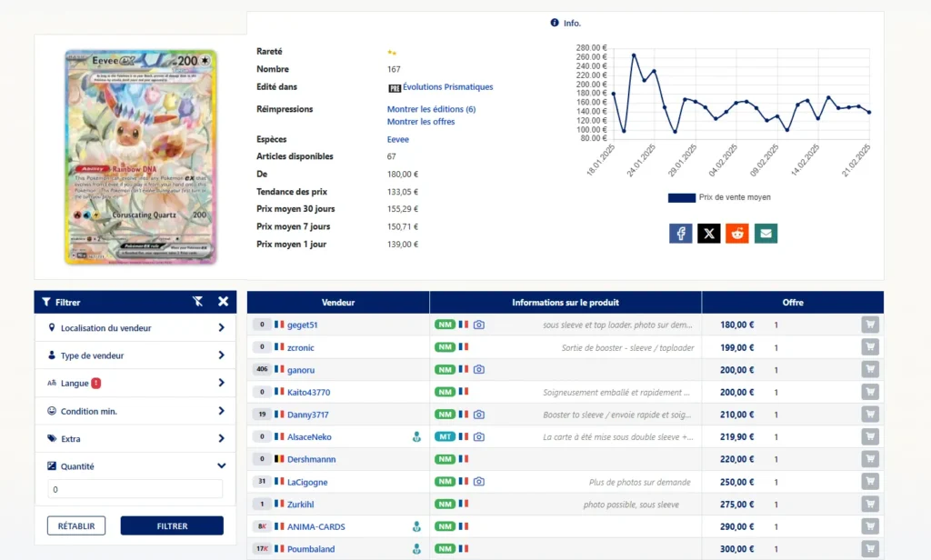Share the card on Reddit
The width and height of the screenshot is (931, 560).
pos(737,234)
